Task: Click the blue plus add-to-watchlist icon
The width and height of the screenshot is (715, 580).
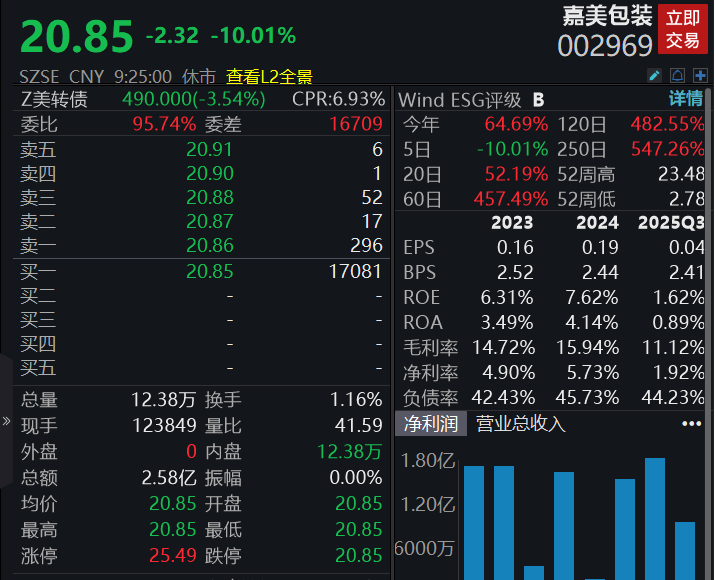Action: 700,75
